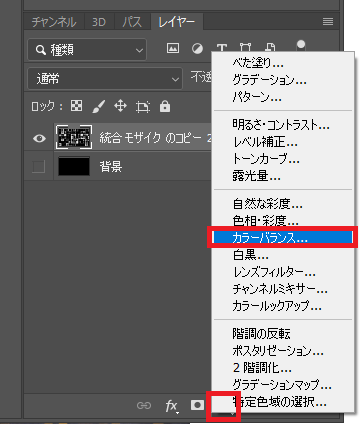Add a layer mask icon

click(x=197, y=405)
